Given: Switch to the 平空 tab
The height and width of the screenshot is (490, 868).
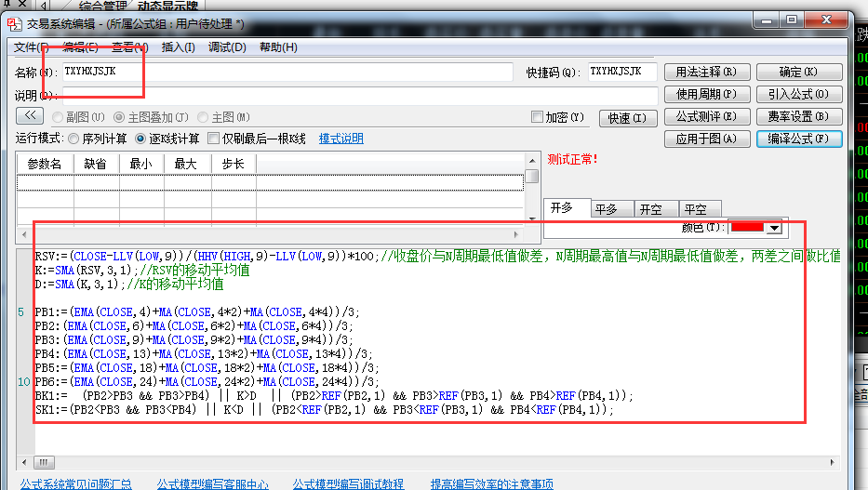Looking at the screenshot, I should pyautogui.click(x=700, y=209).
